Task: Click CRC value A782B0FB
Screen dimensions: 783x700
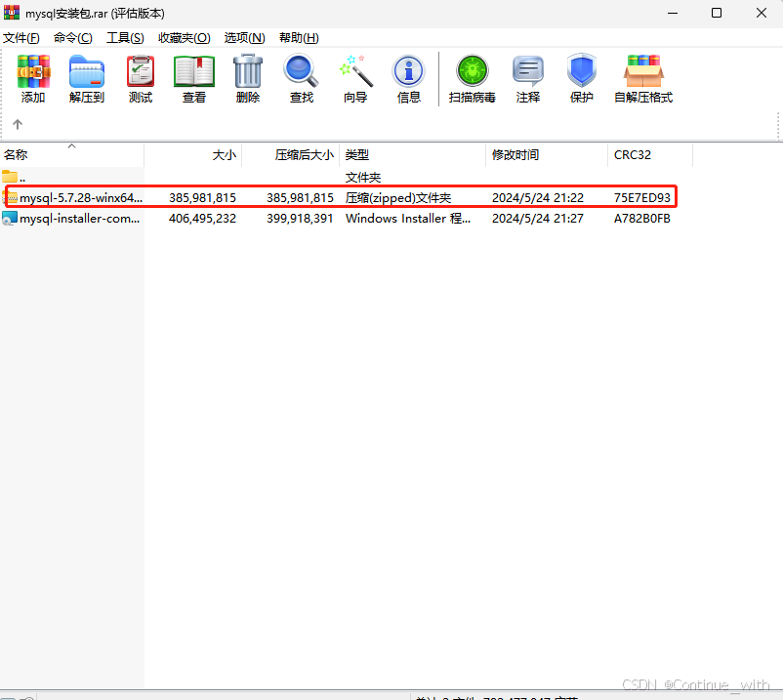Action: (642, 218)
